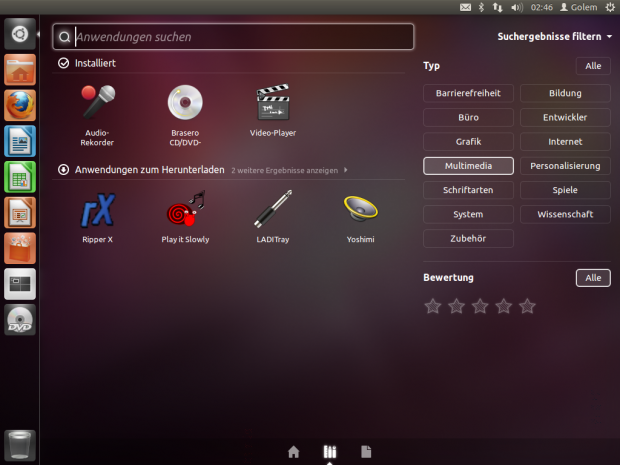Toggle the Wissenschaft type filter
620x465 pixels.
click(x=565, y=214)
